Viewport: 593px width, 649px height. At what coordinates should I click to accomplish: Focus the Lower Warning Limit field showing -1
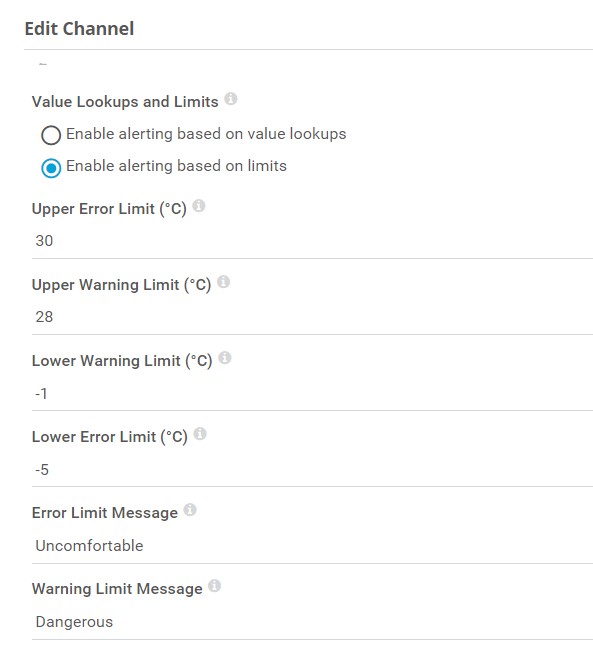pos(312,393)
